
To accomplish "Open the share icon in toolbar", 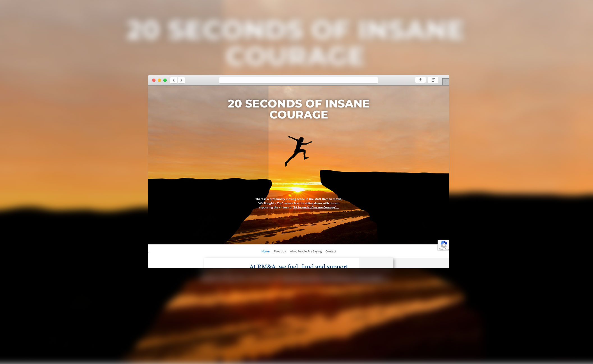I will 420,80.
